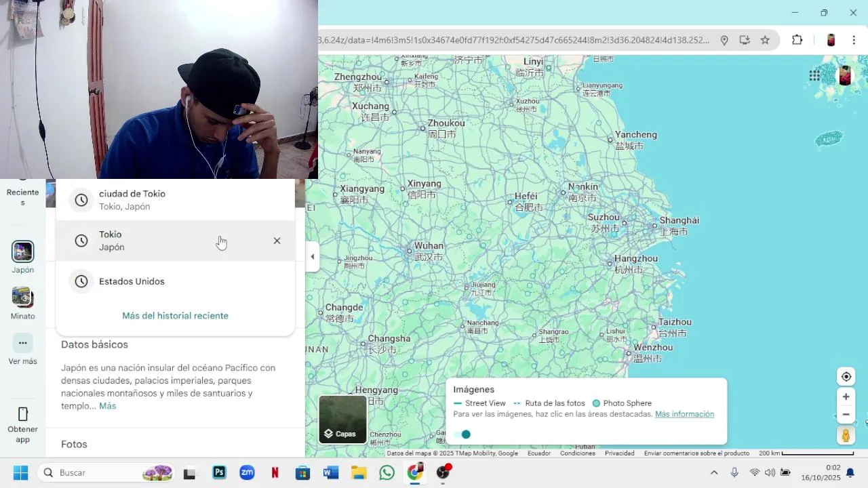
Task: Click location pin icon in address bar
Action: click(x=724, y=40)
